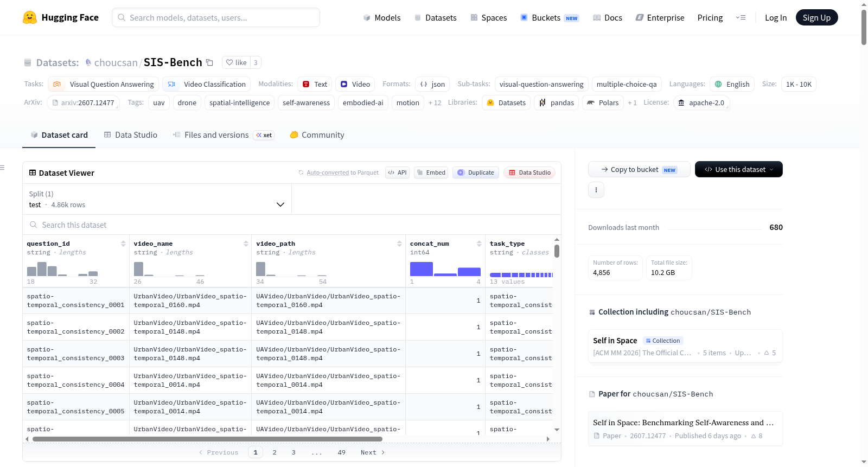Click the Duplicate button
868x467 pixels.
[476, 172]
